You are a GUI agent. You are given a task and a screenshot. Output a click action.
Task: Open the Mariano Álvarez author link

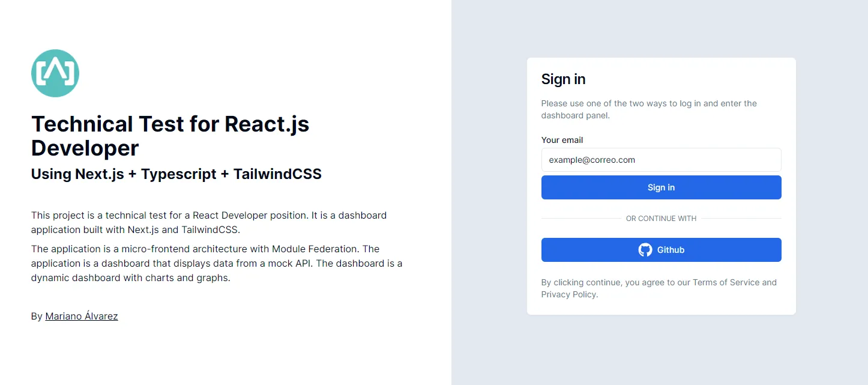[x=82, y=316]
